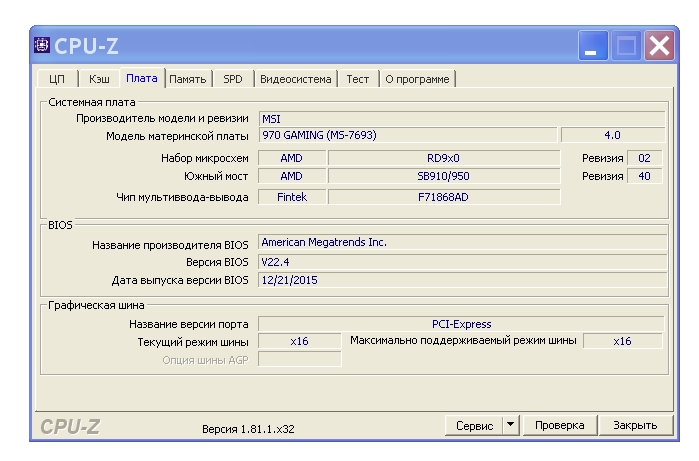Select the Тест tab

(x=358, y=78)
